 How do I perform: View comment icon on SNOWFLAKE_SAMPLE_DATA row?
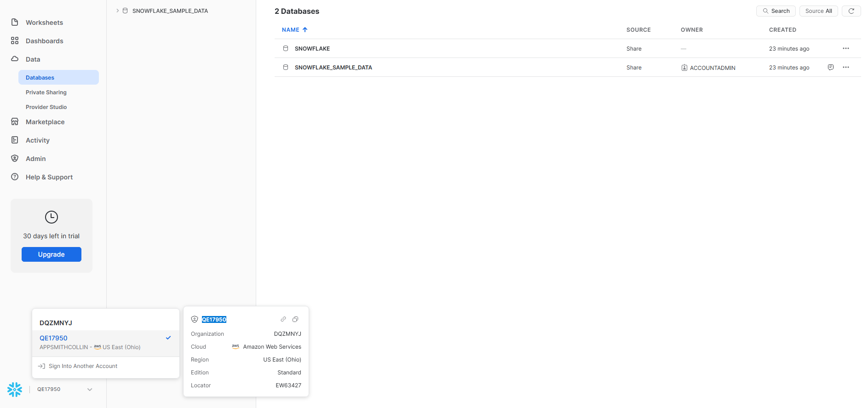point(831,67)
